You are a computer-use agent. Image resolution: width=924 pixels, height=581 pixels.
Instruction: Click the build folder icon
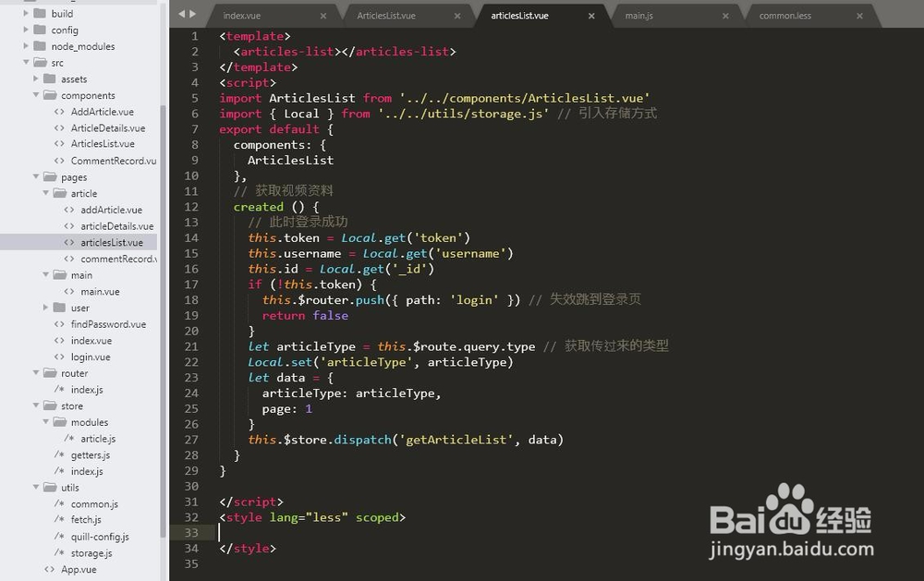40,13
